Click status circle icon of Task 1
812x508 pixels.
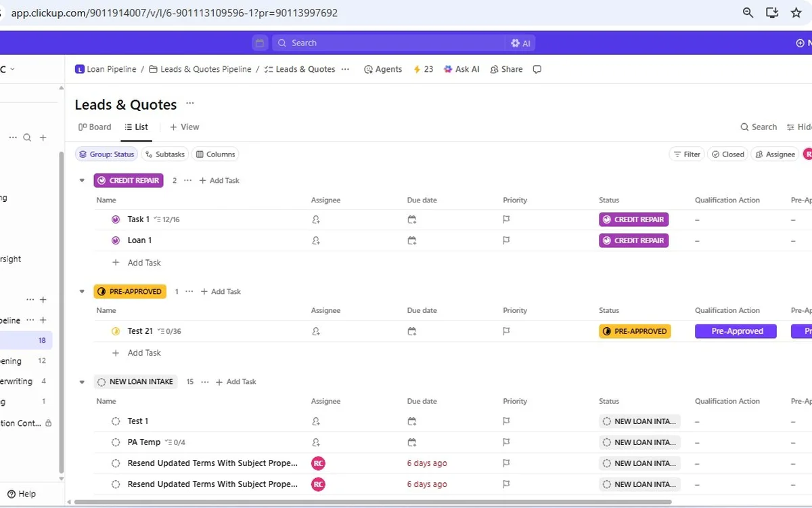116,219
